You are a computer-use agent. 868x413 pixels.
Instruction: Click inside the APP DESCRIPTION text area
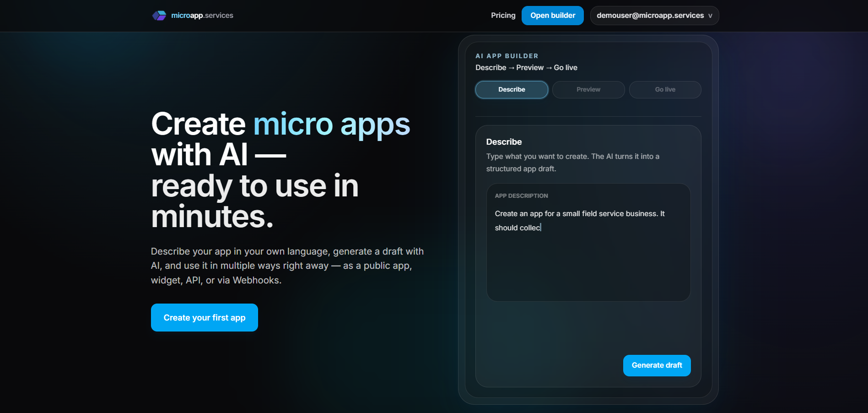tap(588, 256)
